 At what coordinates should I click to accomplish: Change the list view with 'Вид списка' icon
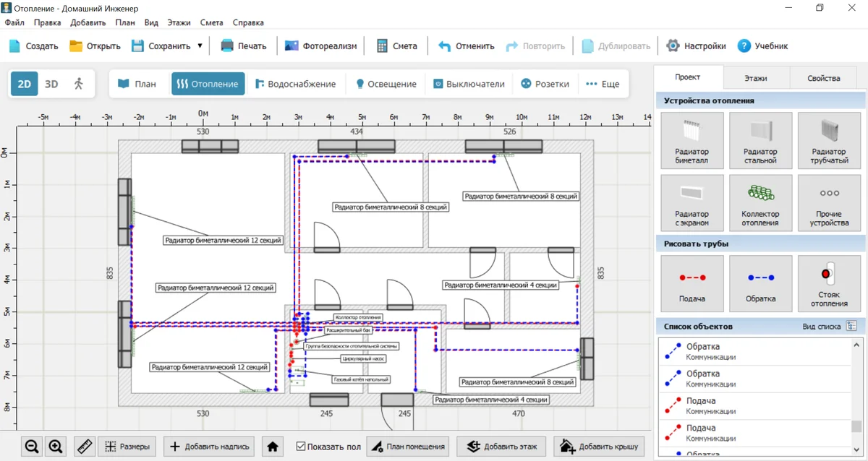coord(851,327)
